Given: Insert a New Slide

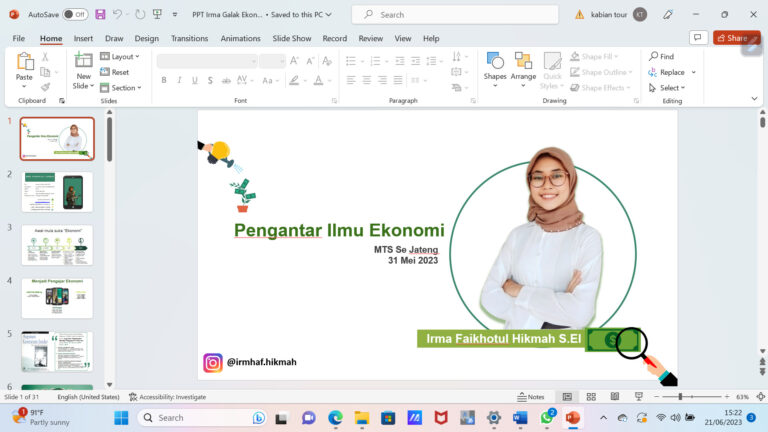Looking at the screenshot, I should pos(83,68).
